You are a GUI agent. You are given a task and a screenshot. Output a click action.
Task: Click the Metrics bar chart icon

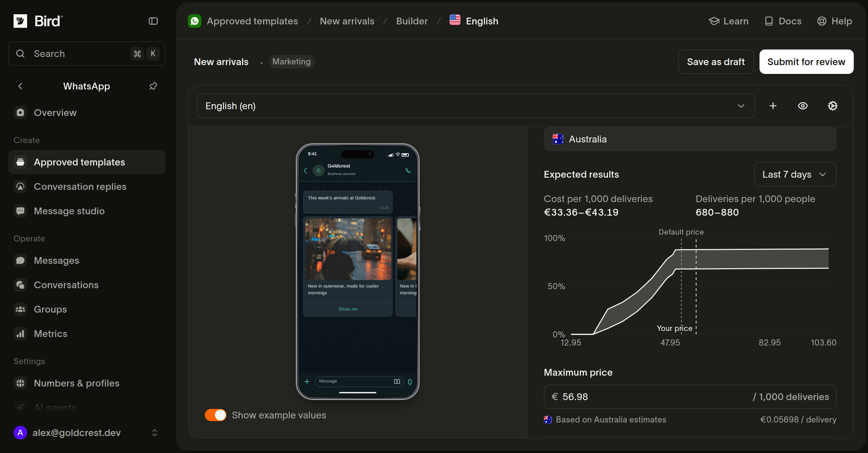pyautogui.click(x=20, y=334)
